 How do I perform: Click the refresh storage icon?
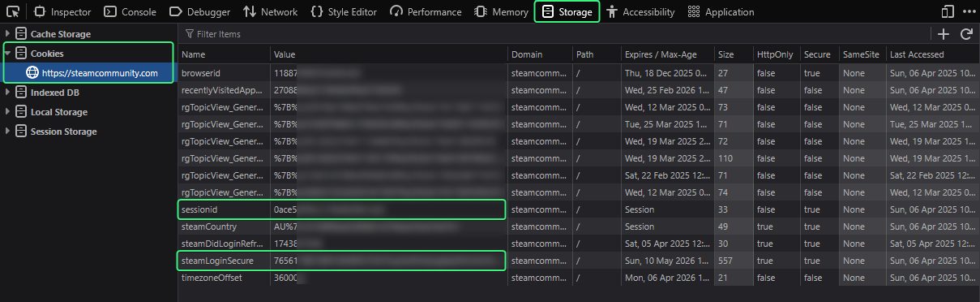tap(966, 34)
